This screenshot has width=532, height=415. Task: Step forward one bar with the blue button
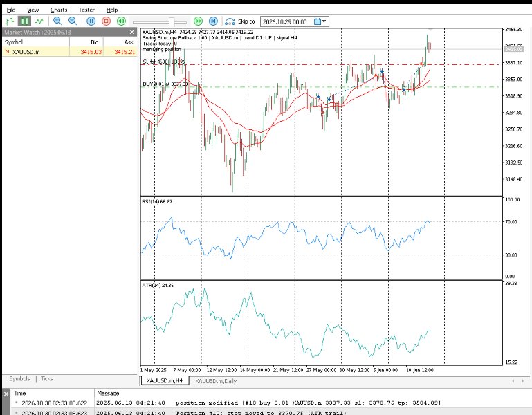click(x=213, y=21)
